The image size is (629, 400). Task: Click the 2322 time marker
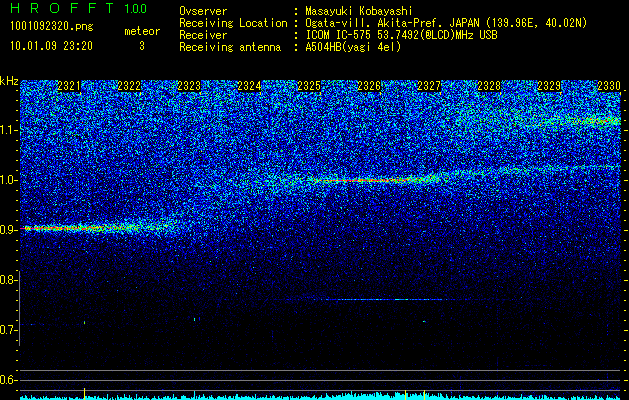tap(129, 86)
